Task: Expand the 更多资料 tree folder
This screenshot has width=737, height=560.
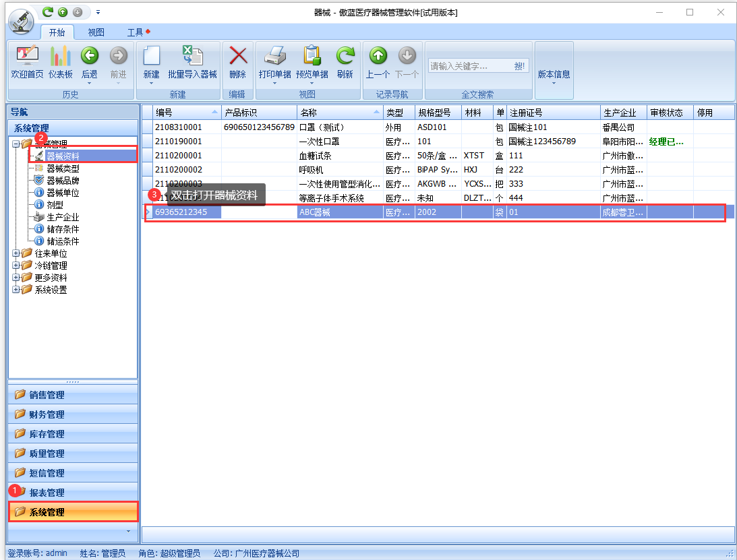Action: (x=16, y=278)
